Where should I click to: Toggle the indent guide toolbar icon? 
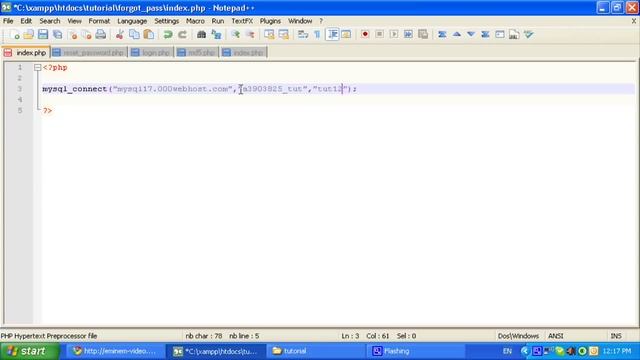333,35
